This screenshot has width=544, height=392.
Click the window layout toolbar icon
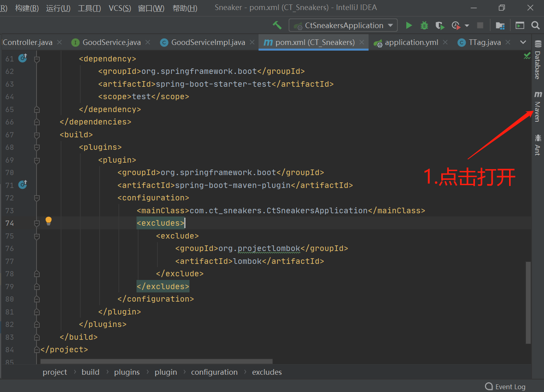520,25
